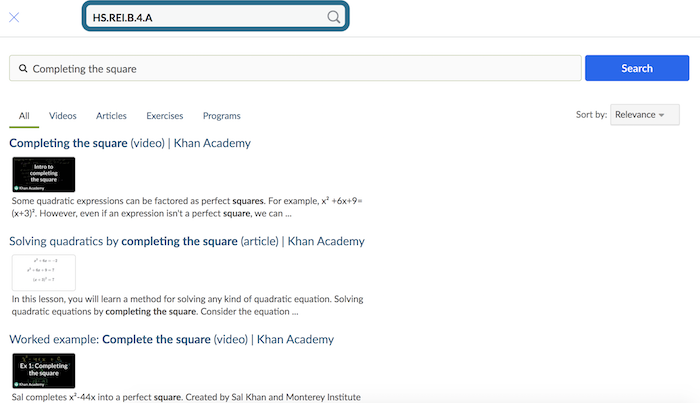Click into the Completing the square search box

click(x=300, y=68)
